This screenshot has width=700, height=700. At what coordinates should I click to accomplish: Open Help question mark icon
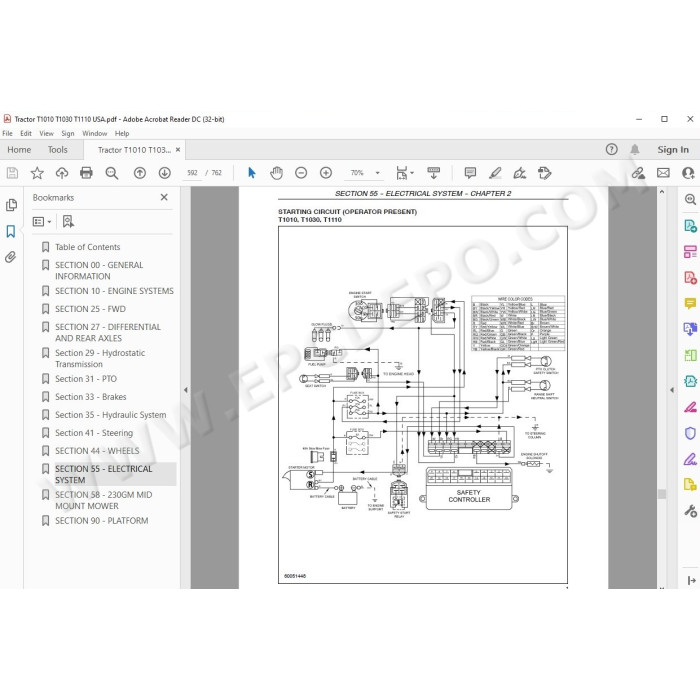pos(612,150)
